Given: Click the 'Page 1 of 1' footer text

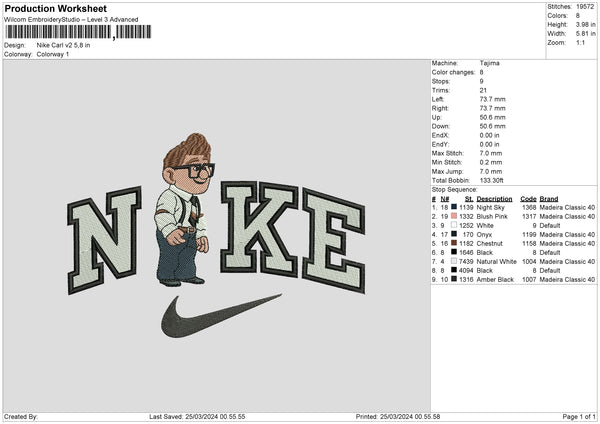Looking at the screenshot, I should pos(579,416).
